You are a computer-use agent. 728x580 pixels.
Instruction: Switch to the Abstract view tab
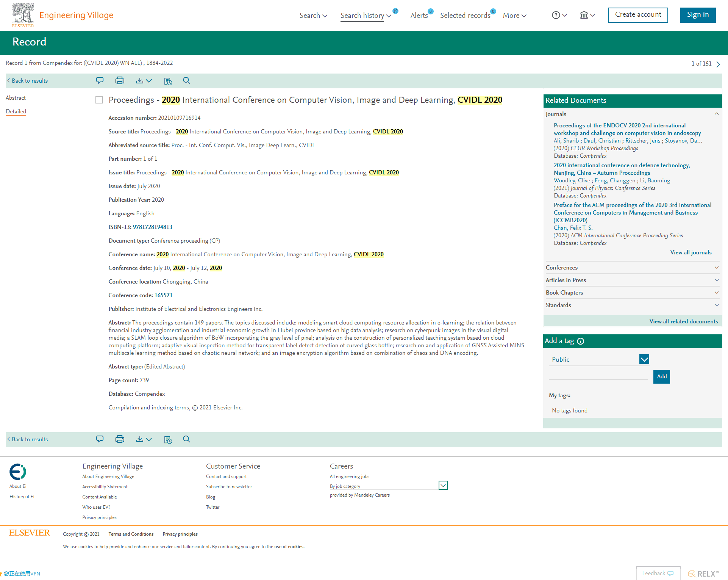[16, 98]
